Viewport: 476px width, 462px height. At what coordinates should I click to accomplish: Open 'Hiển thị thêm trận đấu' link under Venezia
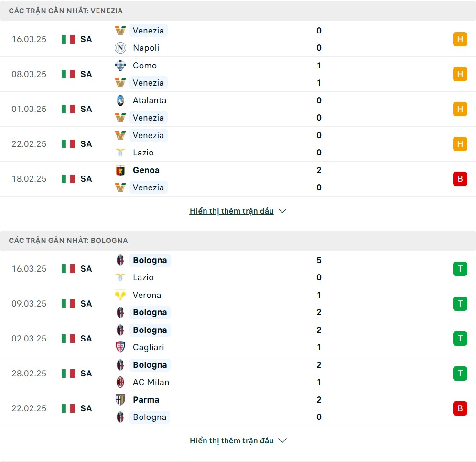click(232, 211)
